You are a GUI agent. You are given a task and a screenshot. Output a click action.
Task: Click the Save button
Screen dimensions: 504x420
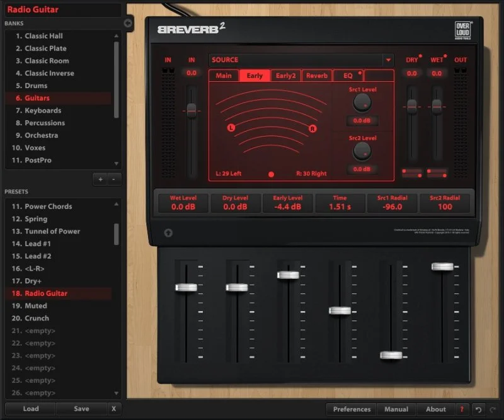click(x=81, y=409)
